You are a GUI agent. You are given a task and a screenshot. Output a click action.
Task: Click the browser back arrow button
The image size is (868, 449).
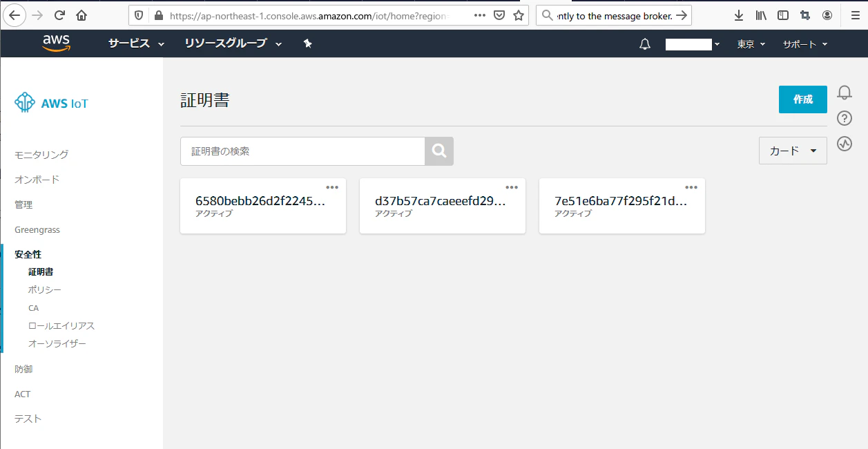(15, 15)
